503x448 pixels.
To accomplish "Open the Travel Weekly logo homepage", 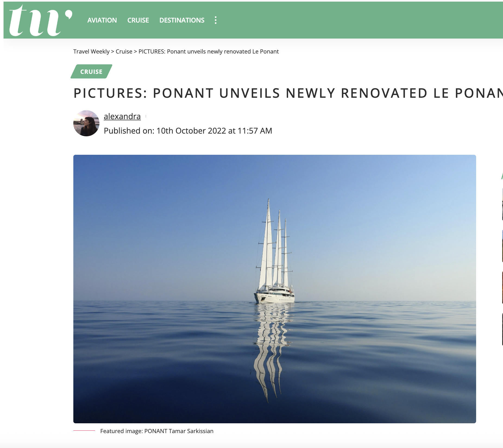I will click(41, 20).
